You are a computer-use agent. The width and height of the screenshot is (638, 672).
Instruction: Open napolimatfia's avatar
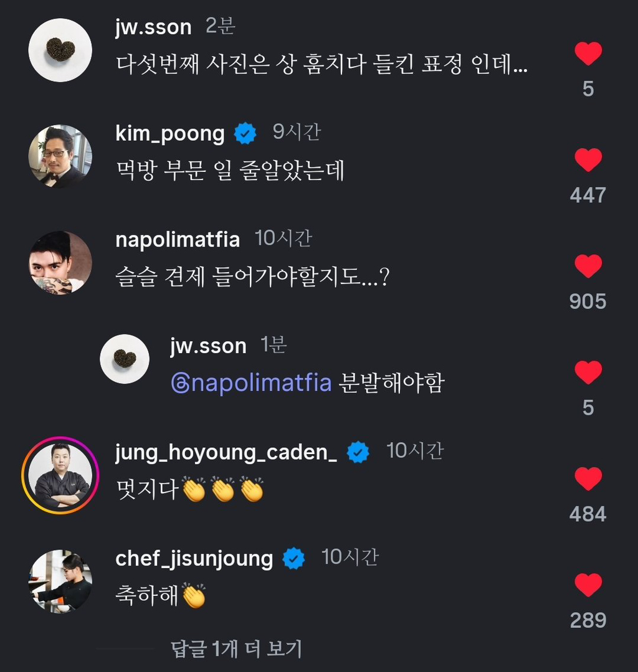[60, 263]
